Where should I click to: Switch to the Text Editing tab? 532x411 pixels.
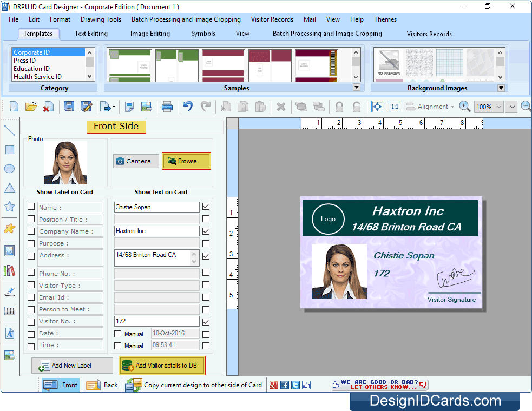[91, 33]
